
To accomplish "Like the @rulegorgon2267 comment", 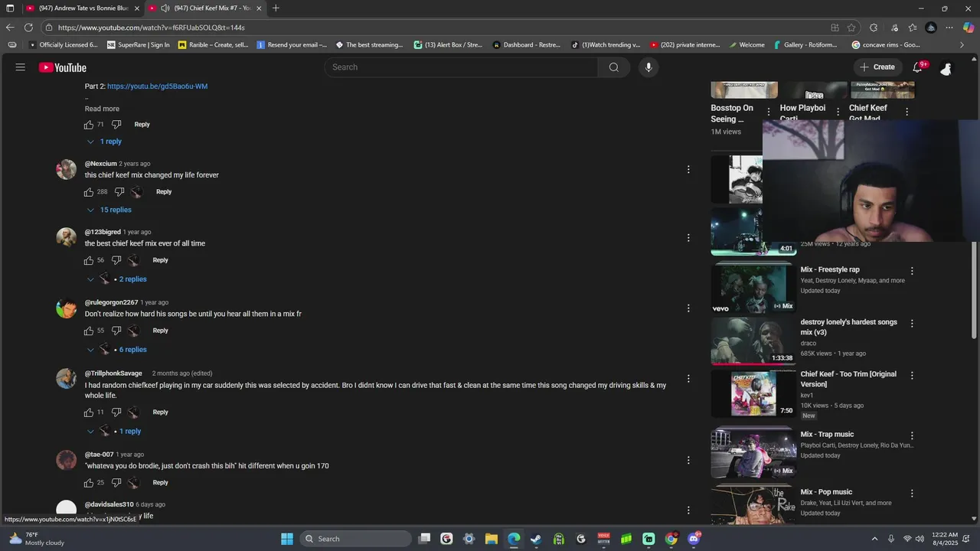I will pos(89,331).
